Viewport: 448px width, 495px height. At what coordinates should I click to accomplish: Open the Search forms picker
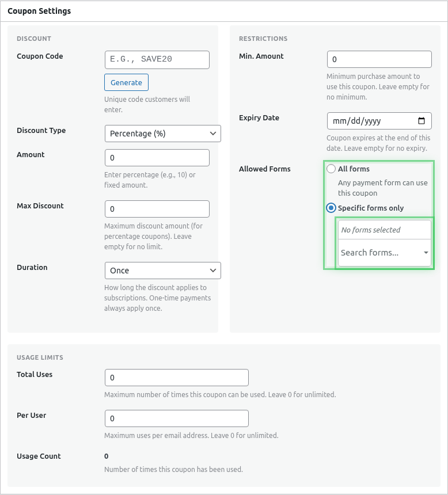click(x=380, y=253)
